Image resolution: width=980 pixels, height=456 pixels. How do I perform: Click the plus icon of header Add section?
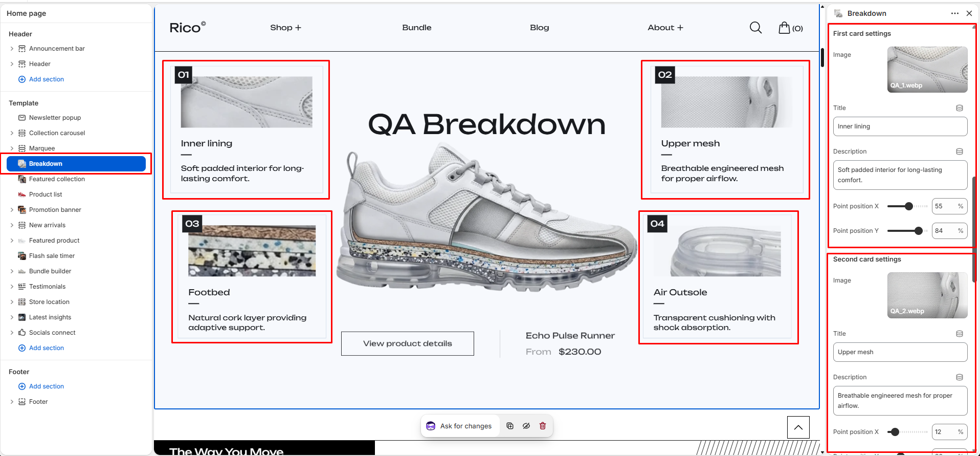coord(22,79)
